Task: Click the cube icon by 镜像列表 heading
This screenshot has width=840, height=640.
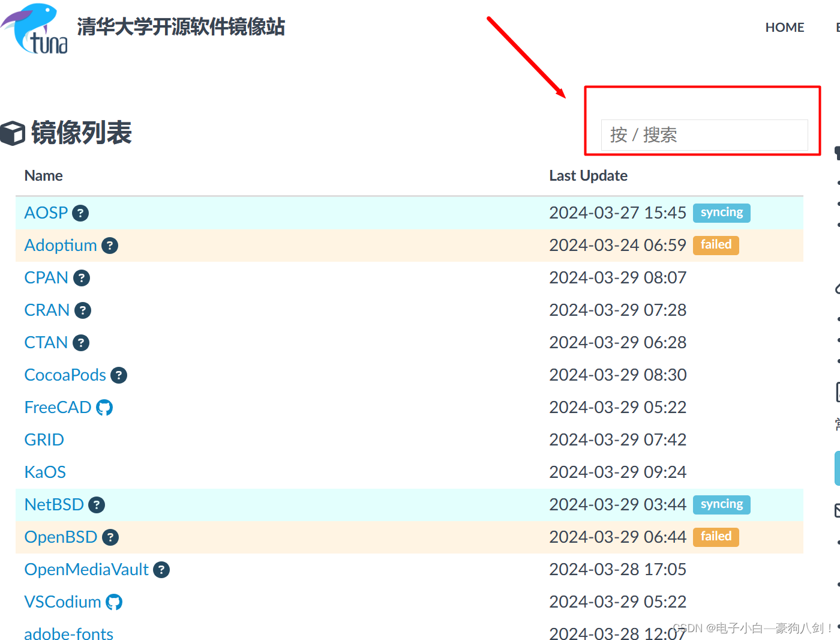Action: (x=13, y=133)
